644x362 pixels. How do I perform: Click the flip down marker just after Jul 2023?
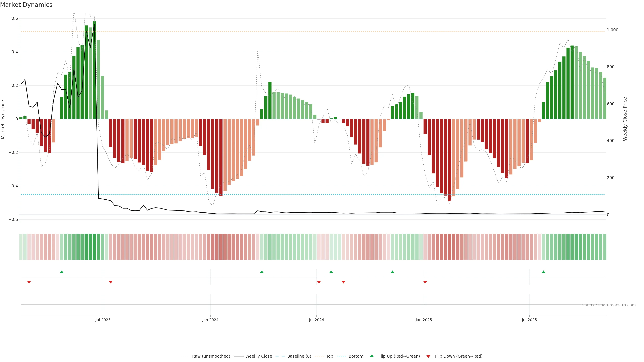point(111,282)
